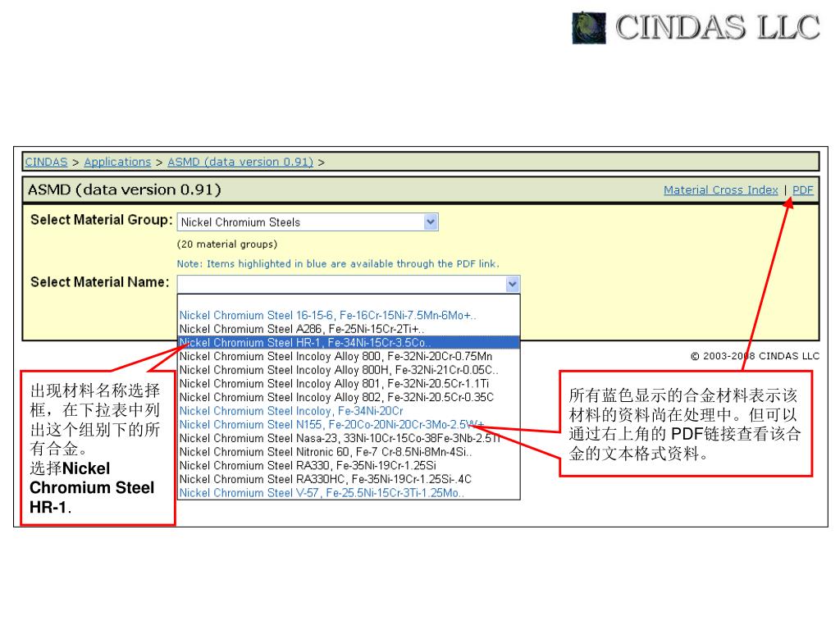Open the PDF link at top right
Image resolution: width=840 pixels, height=630 pixels.
802,189
